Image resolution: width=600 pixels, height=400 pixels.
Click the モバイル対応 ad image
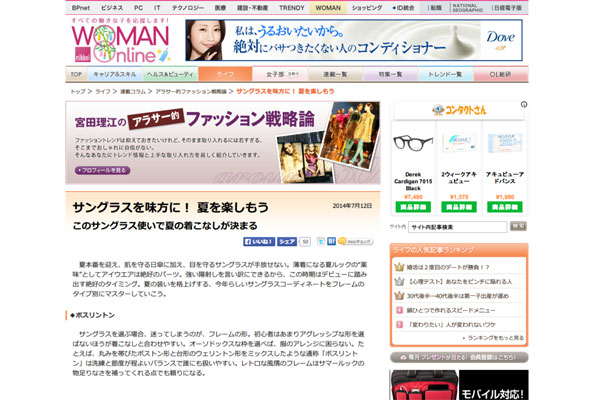pos(459,385)
